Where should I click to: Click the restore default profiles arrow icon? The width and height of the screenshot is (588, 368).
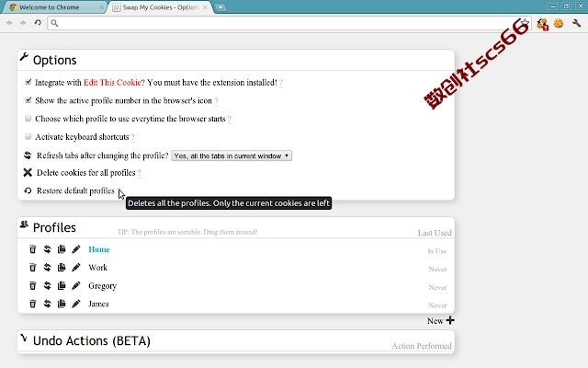point(28,190)
